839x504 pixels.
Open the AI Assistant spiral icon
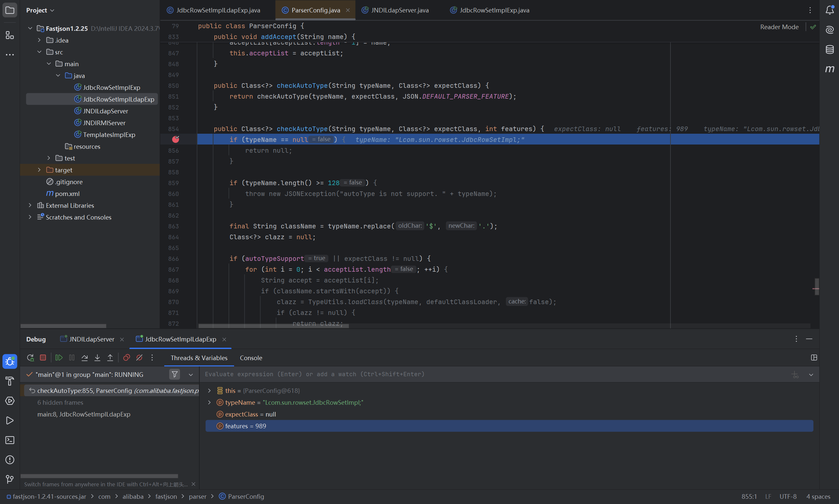[x=829, y=30]
